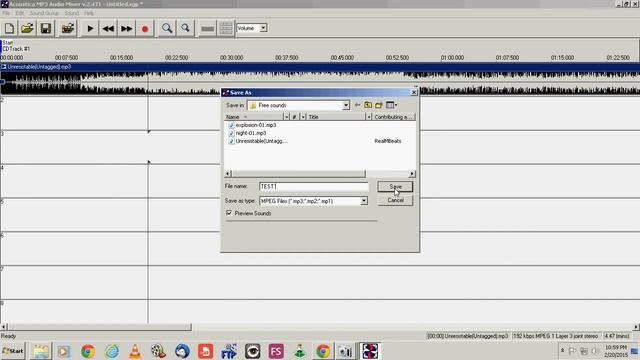Click the main timeline horizontal scrollbar thumb
The height and width of the screenshot is (360, 640).
[x=99, y=327]
